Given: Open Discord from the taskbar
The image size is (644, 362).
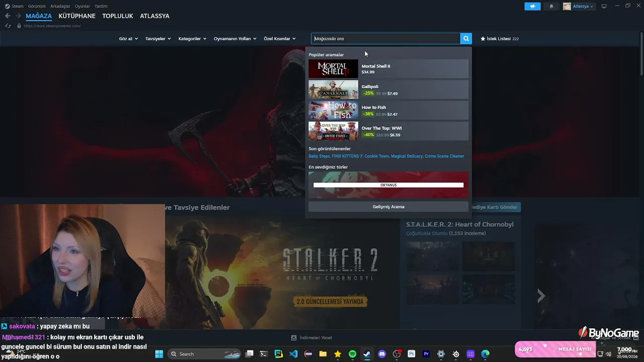Looking at the screenshot, I should point(382,354).
